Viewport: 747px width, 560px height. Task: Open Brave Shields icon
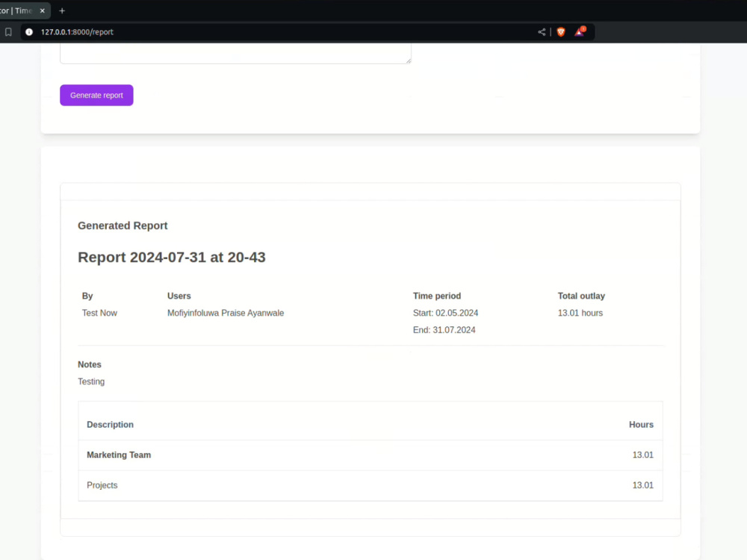[x=561, y=32]
